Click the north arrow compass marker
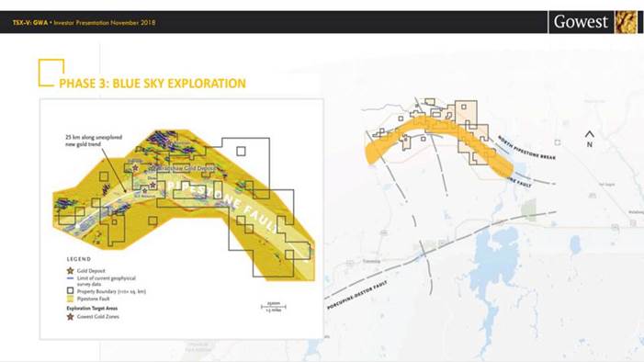The height and width of the screenshot is (362, 644). pos(590,140)
